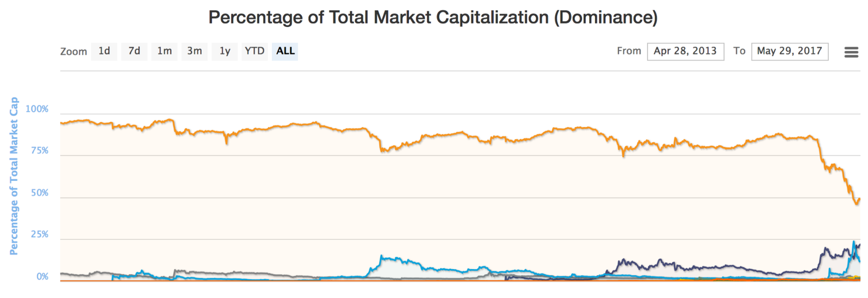
Task: Select the 7d zoom range
Action: (x=134, y=51)
